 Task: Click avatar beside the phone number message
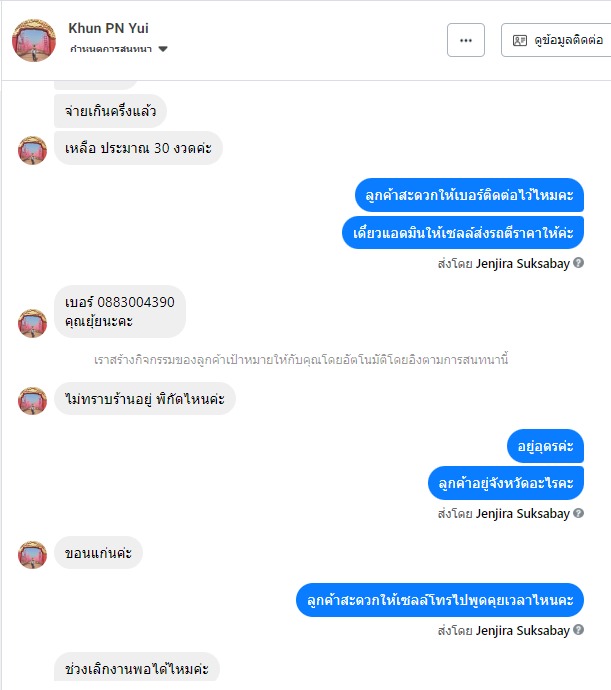click(x=32, y=323)
